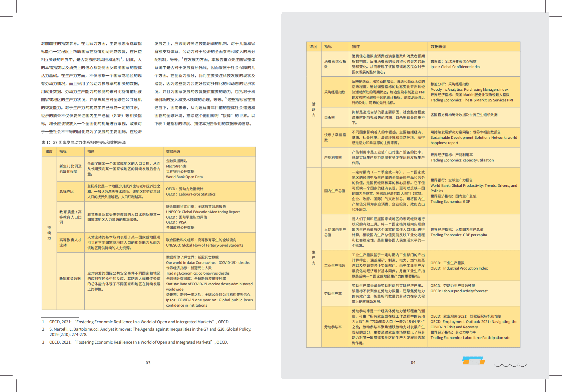Click the blue-orange logo graphic near page bottom
The width and height of the screenshot is (562, 392).
coord(473,361)
